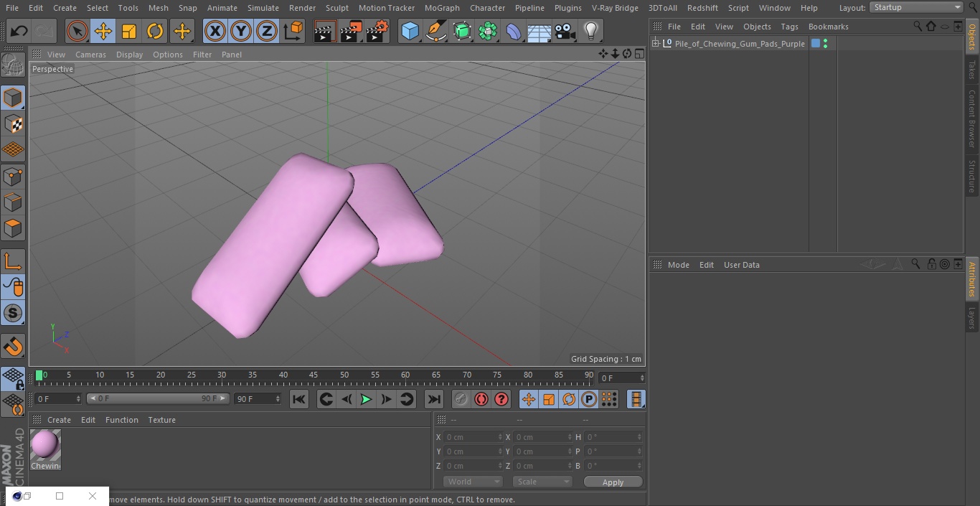
Task: Open the File menu
Action: coord(12,8)
